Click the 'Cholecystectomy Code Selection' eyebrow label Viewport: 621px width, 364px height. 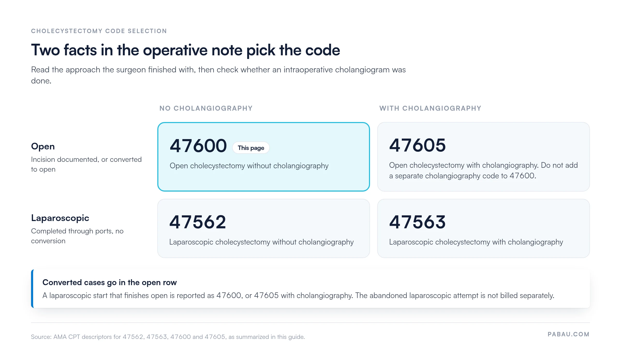pyautogui.click(x=99, y=31)
